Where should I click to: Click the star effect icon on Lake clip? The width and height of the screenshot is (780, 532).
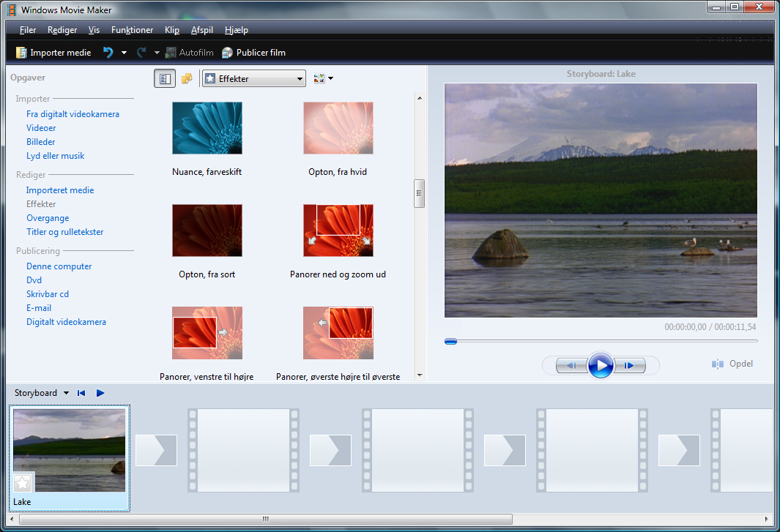(23, 482)
